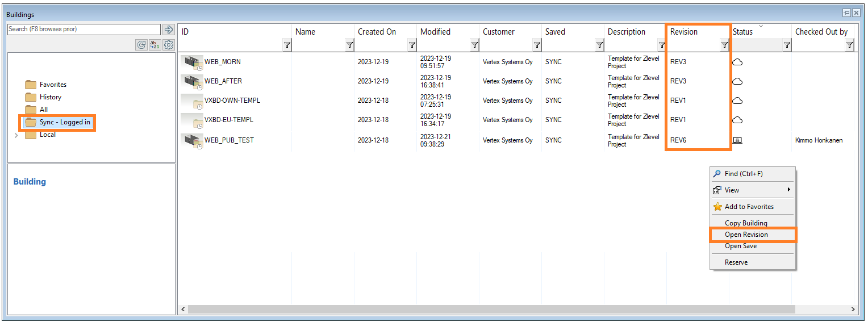Click the search arrow button

169,30
